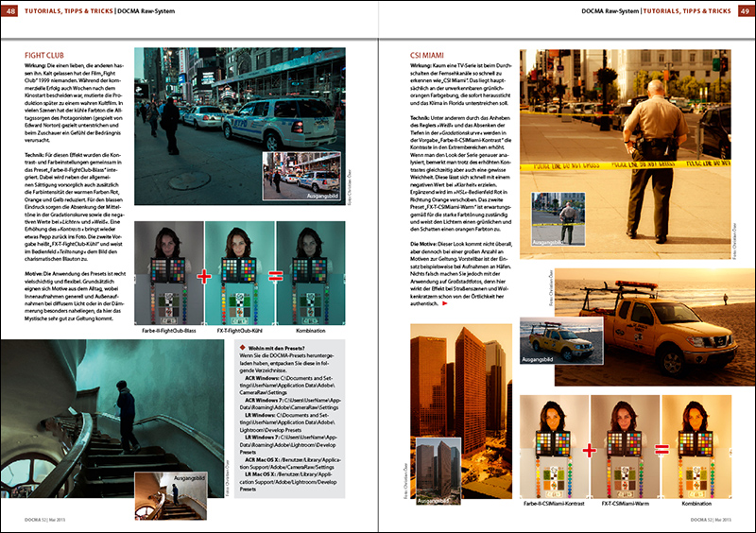The image size is (756, 533).
Task: Click the red plus sign between CSI Miami portraits
Action: [589, 450]
